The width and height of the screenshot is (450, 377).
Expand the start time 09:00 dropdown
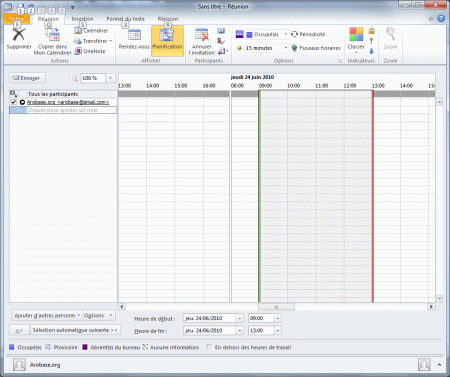[278, 318]
